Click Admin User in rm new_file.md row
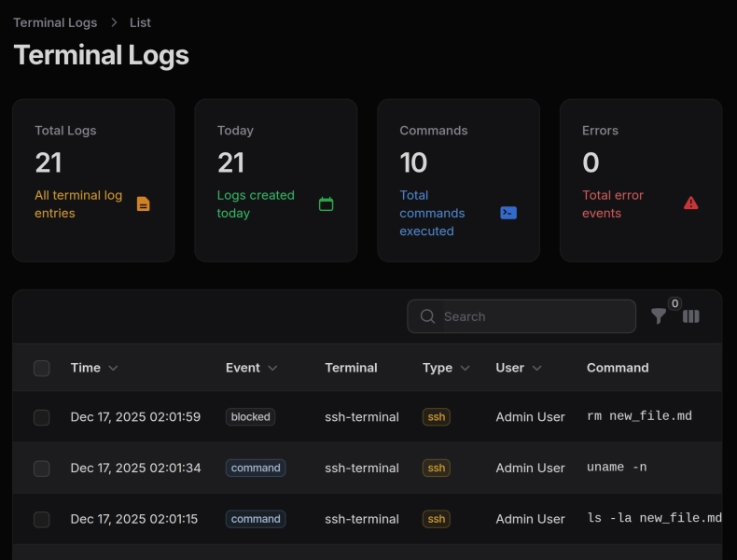Image resolution: width=737 pixels, height=560 pixels. (530, 417)
